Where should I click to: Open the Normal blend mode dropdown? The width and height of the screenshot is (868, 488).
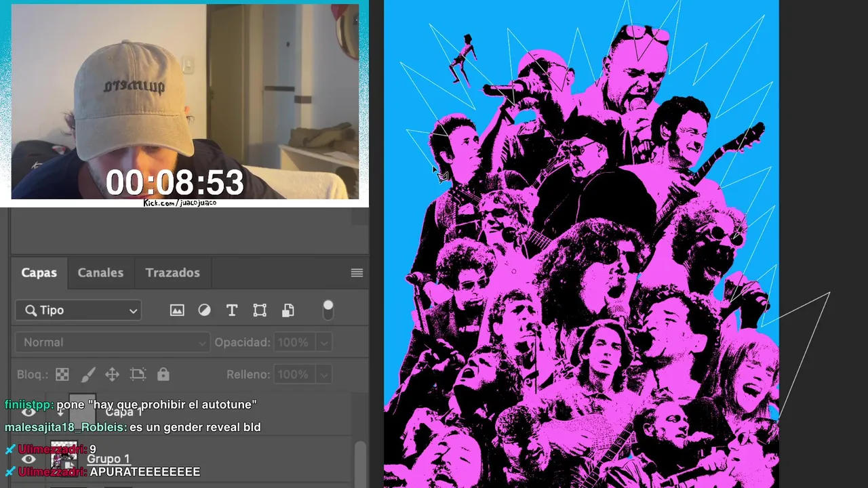pyautogui.click(x=114, y=342)
